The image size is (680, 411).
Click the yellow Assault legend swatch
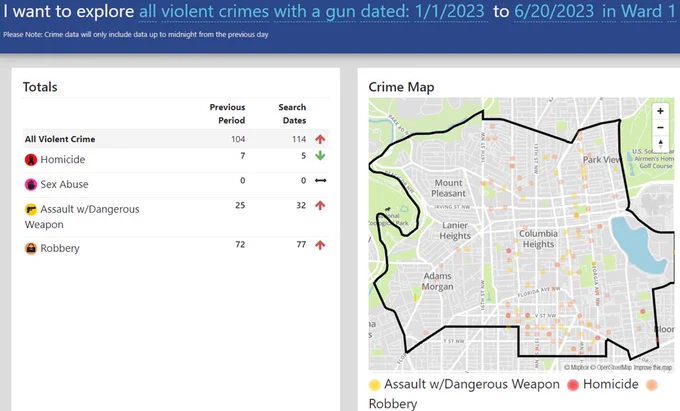374,385
